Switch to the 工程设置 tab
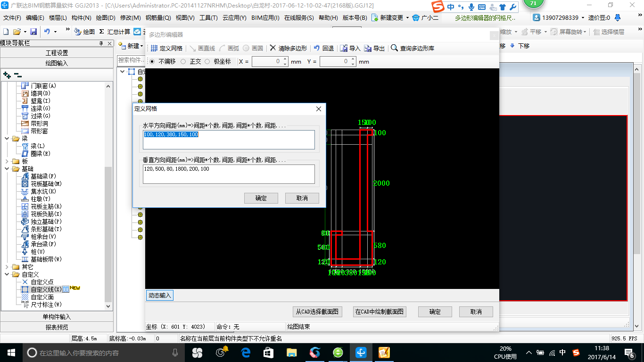This screenshot has width=644, height=362. pos(57,53)
